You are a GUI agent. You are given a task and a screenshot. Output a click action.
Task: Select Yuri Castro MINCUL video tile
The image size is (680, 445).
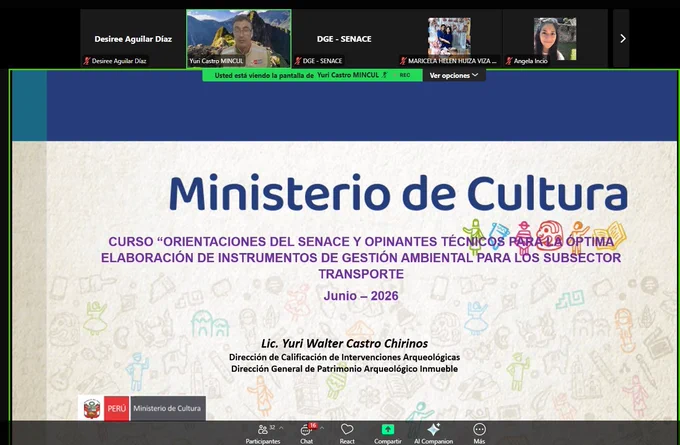tap(239, 39)
